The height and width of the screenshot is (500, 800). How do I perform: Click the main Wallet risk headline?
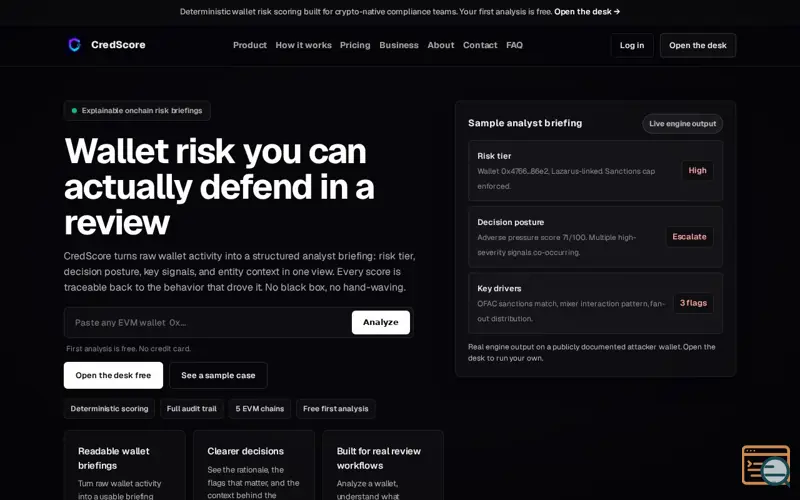[219, 186]
